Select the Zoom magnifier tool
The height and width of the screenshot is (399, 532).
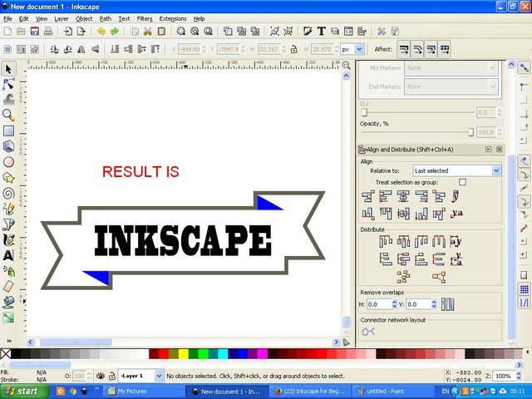8,116
